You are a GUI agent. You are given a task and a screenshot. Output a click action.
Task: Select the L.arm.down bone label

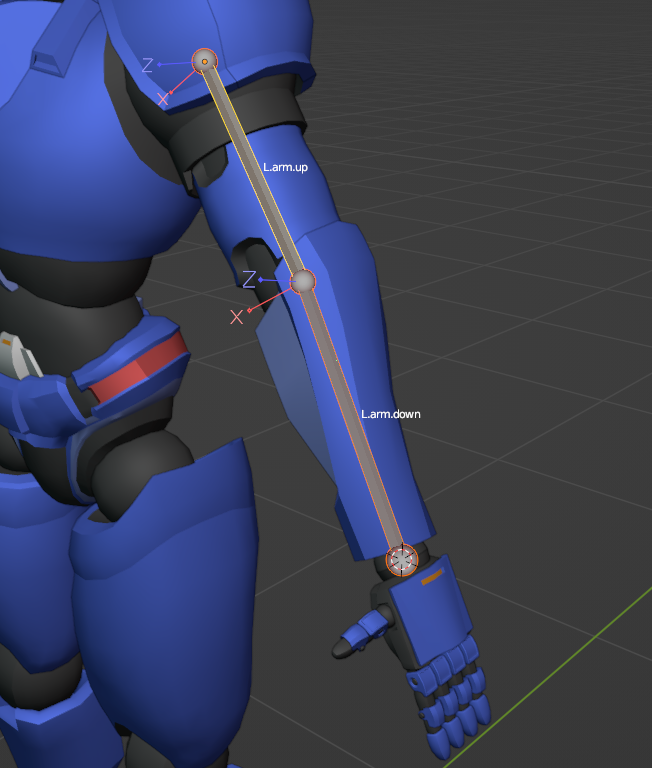point(390,414)
